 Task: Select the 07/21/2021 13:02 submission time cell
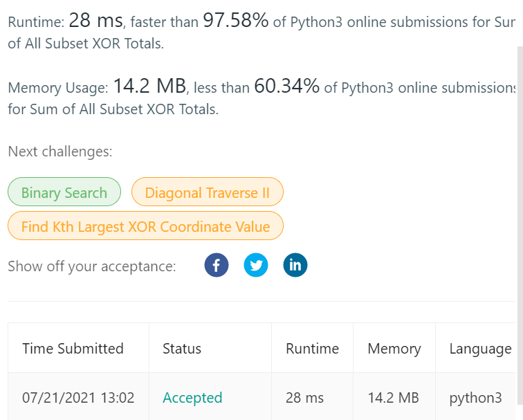click(x=78, y=398)
